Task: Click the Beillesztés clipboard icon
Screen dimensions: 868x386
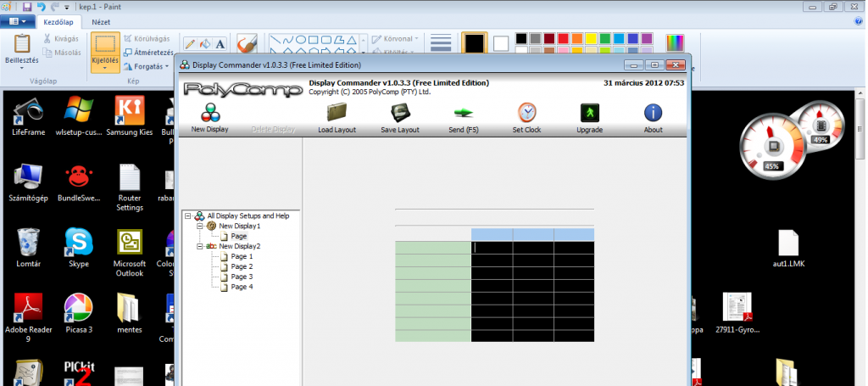Action: (x=22, y=44)
